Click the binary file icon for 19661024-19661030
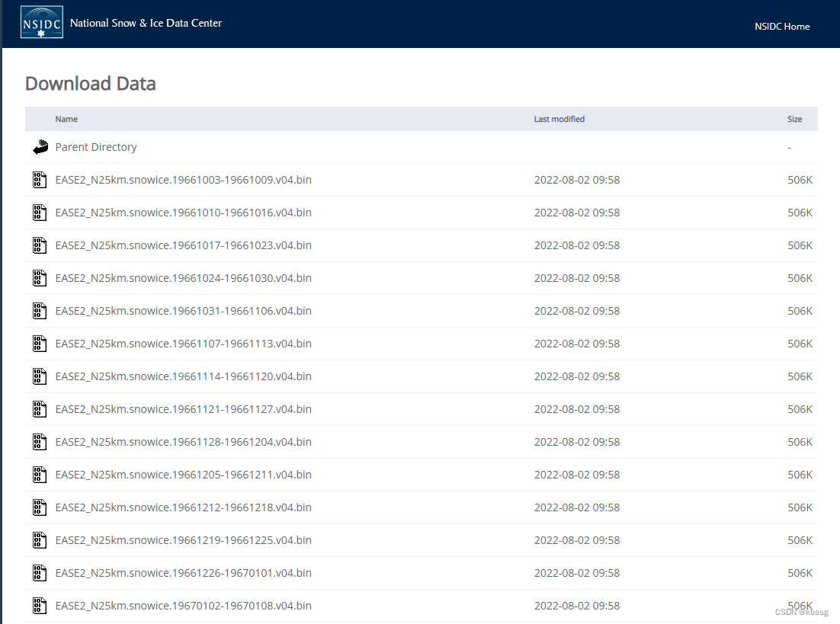The height and width of the screenshot is (624, 840). (40, 278)
